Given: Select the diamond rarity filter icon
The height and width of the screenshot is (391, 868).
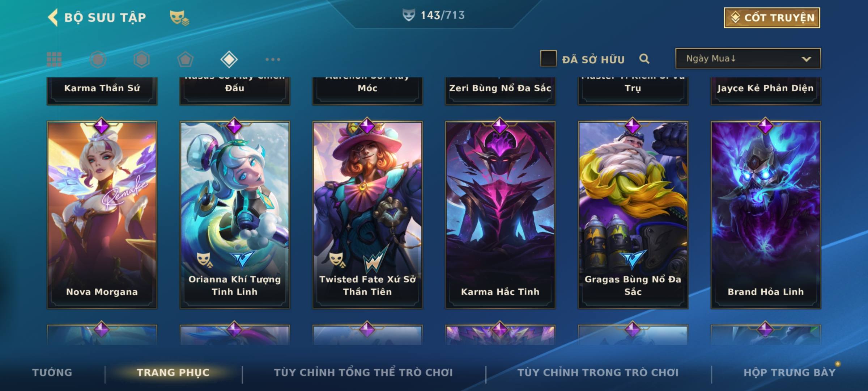Looking at the screenshot, I should pos(229,59).
